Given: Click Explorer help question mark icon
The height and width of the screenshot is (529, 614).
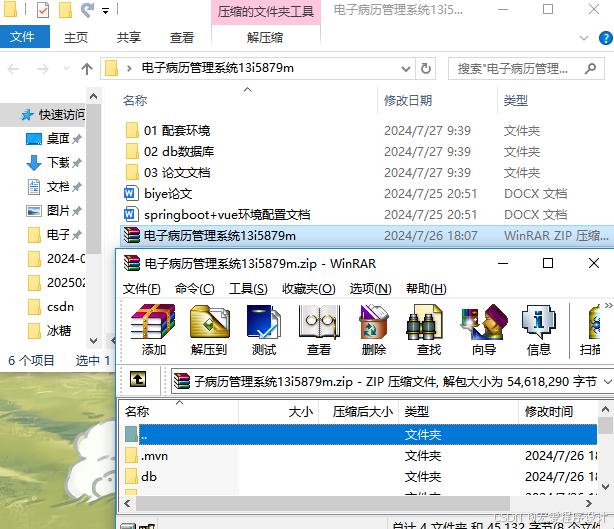Looking at the screenshot, I should tap(606, 38).
